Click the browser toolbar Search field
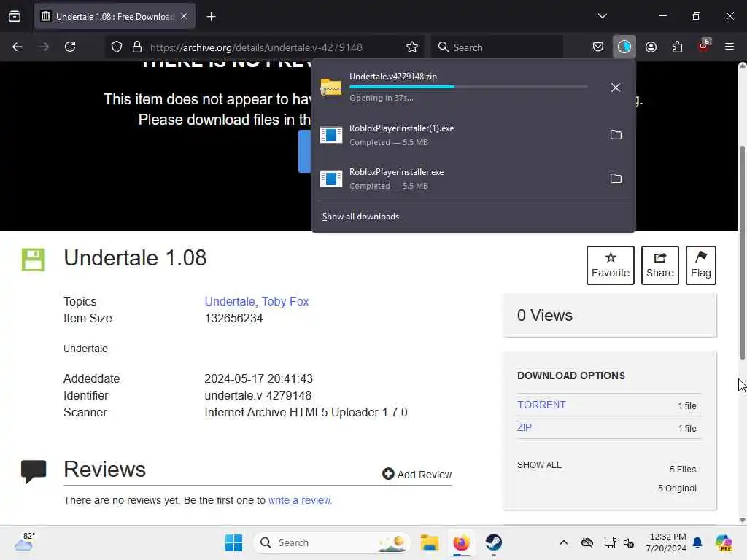The width and height of the screenshot is (747, 560). 498,47
